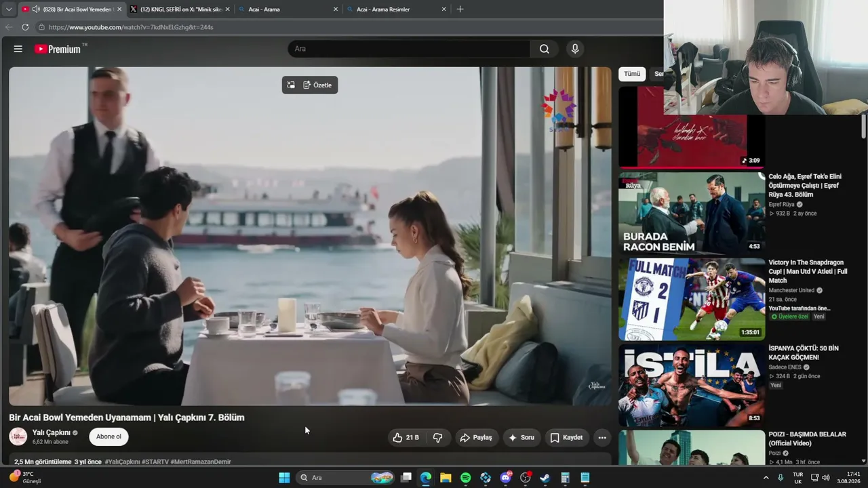Click the Özetle summarize button
868x488 pixels.
coord(317,85)
